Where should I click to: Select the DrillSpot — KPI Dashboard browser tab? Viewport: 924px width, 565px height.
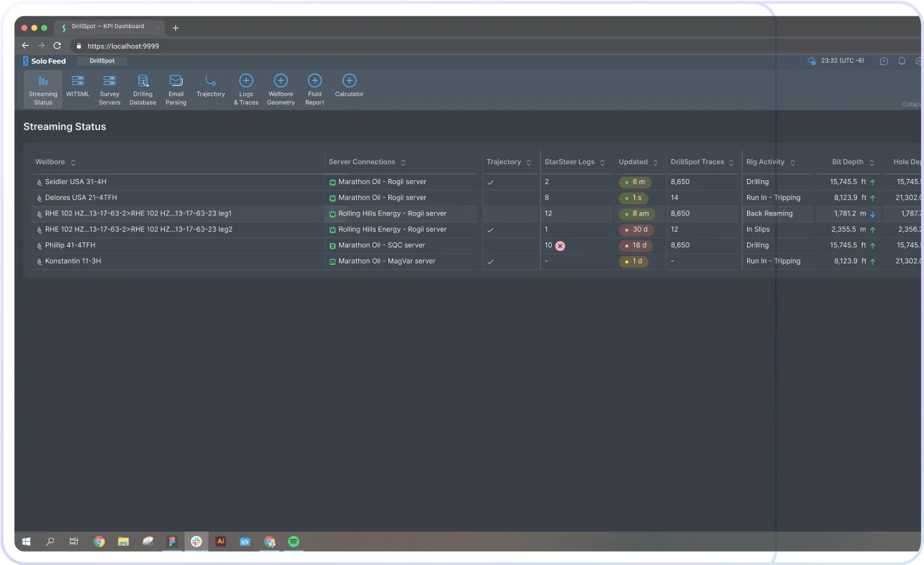tap(108, 27)
